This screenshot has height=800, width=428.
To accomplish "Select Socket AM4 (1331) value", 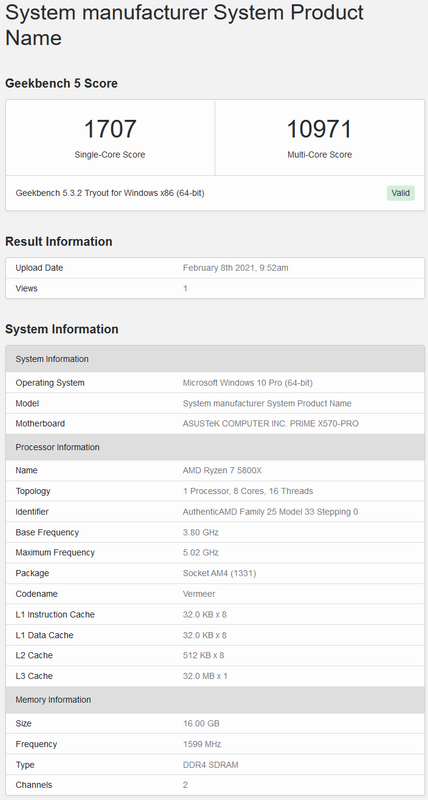I will coord(219,573).
